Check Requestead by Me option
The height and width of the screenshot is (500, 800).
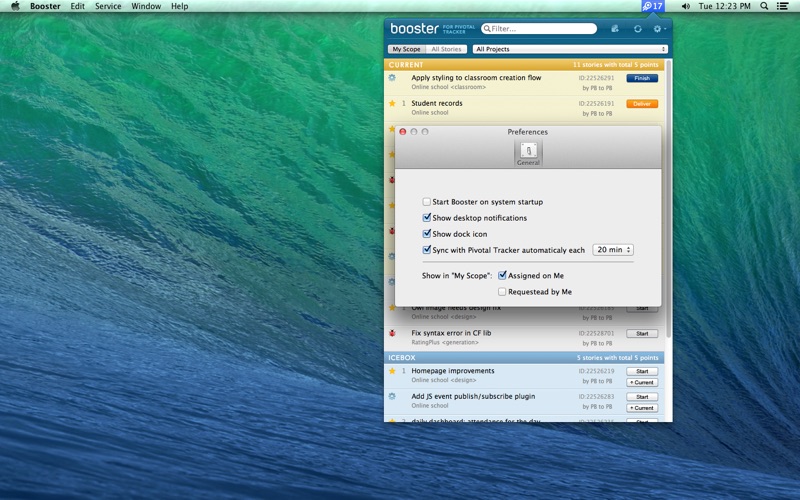click(x=502, y=292)
